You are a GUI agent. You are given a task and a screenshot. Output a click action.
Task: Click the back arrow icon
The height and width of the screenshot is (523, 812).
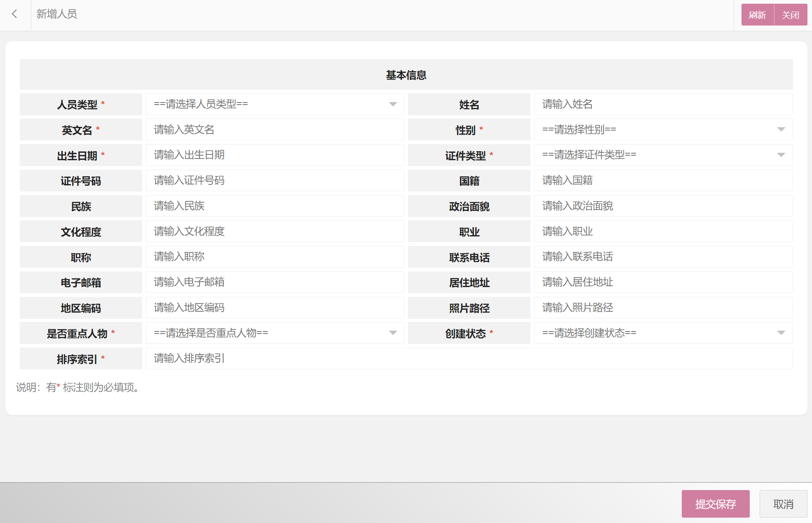pyautogui.click(x=15, y=14)
